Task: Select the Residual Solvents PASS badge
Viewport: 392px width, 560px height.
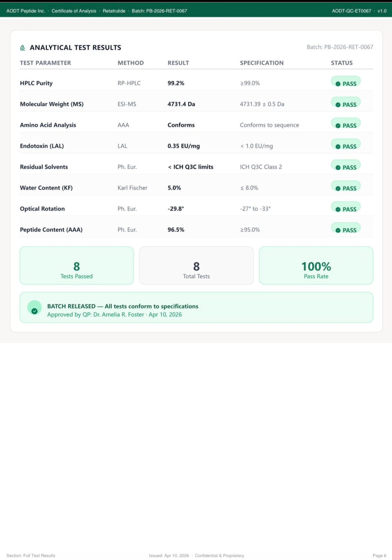Action: [346, 167]
